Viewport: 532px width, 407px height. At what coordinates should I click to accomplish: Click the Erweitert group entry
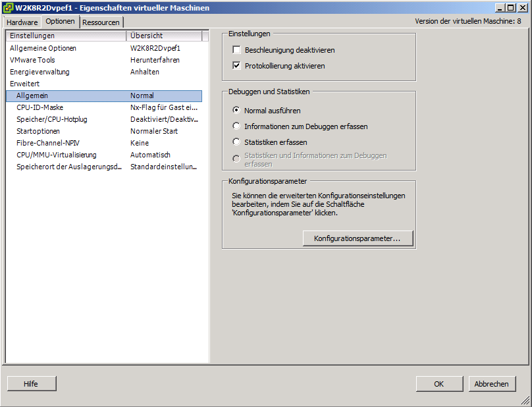(x=104, y=84)
